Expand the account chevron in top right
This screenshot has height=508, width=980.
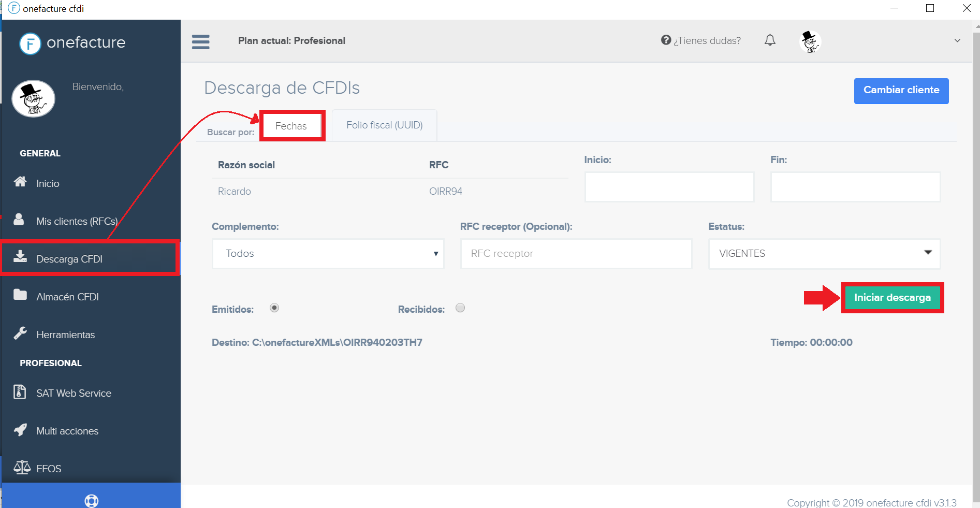coord(957,40)
